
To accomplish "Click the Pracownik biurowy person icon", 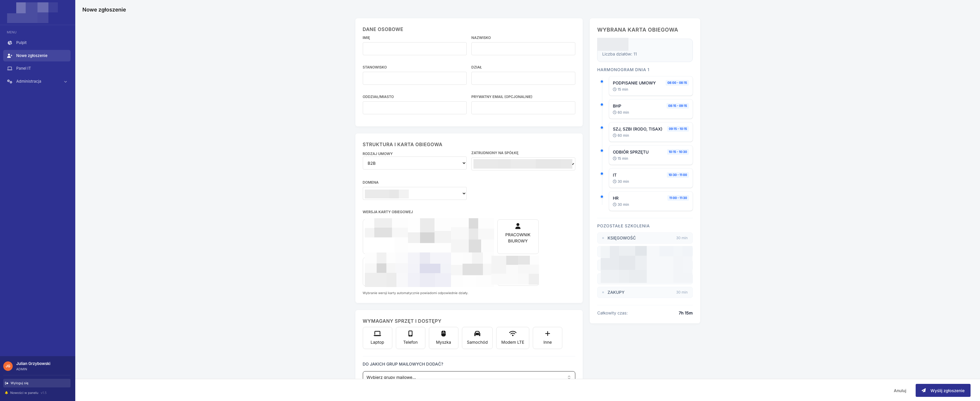I will click(518, 226).
